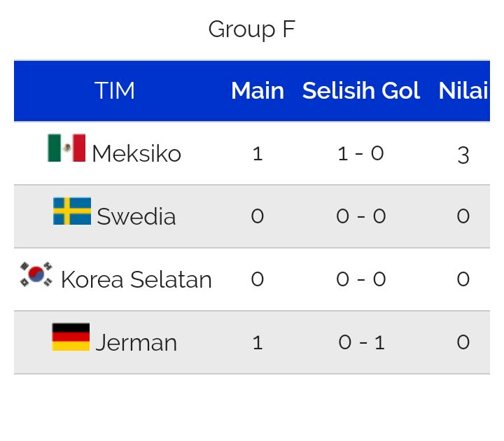Click the Mexico flag icon
Image resolution: width=504 pixels, height=441 pixels.
click(66, 148)
